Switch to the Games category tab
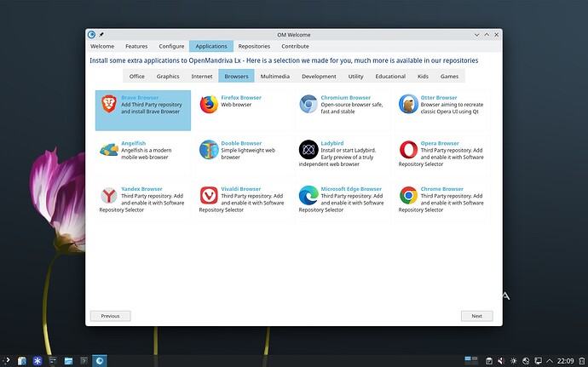Viewport: 588px width, 367px height. [449, 76]
